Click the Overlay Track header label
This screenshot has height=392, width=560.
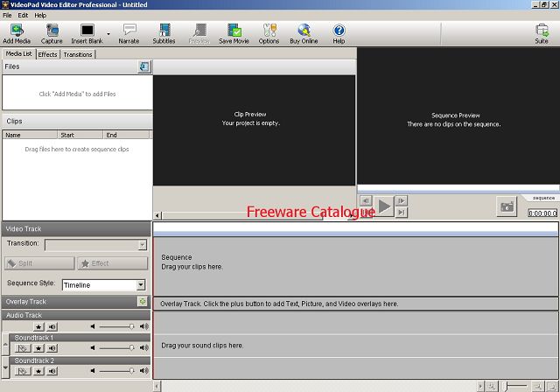pyautogui.click(x=26, y=302)
